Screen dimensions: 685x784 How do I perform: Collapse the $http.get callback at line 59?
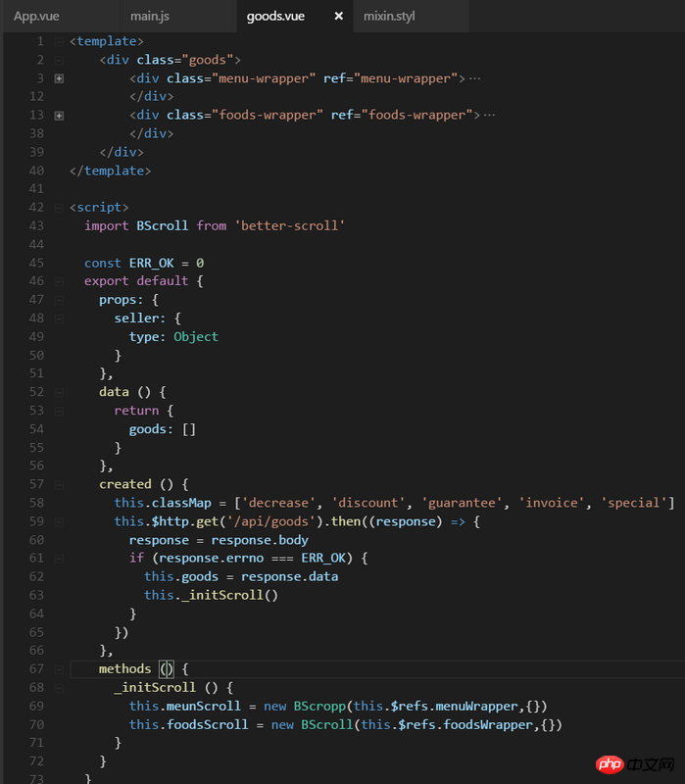(59, 522)
